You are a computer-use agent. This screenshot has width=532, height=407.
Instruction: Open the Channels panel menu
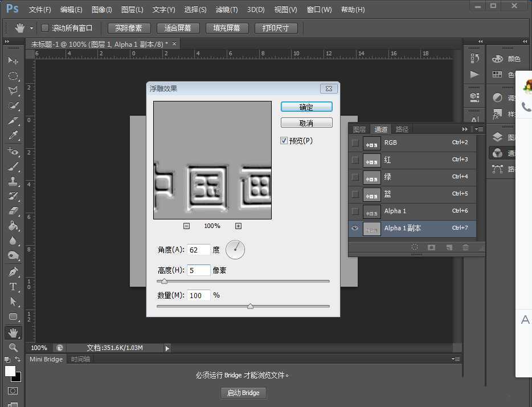[x=480, y=129]
